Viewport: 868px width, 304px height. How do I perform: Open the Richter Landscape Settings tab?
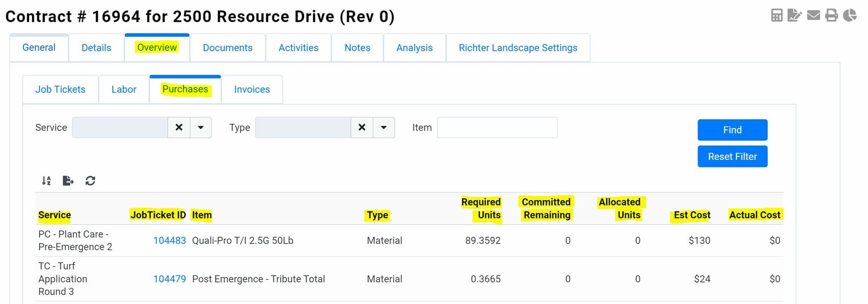pyautogui.click(x=518, y=48)
